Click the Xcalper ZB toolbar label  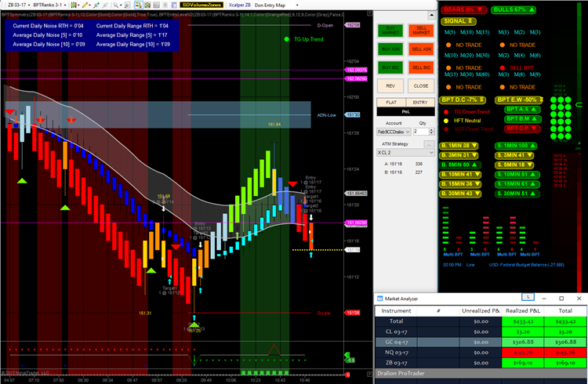pos(239,5)
